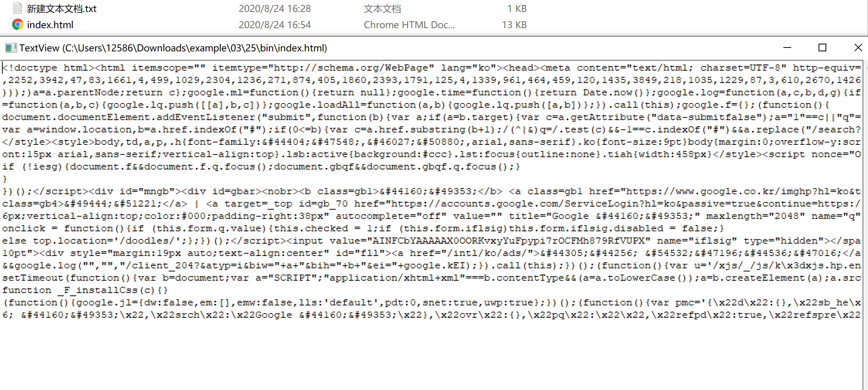Select the text document icon for 新建文本文档.txt

(x=17, y=8)
